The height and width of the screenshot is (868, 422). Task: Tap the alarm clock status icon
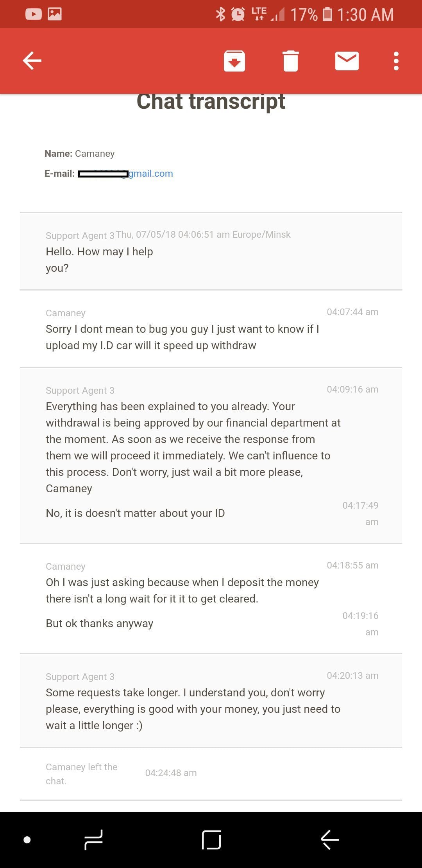click(238, 14)
